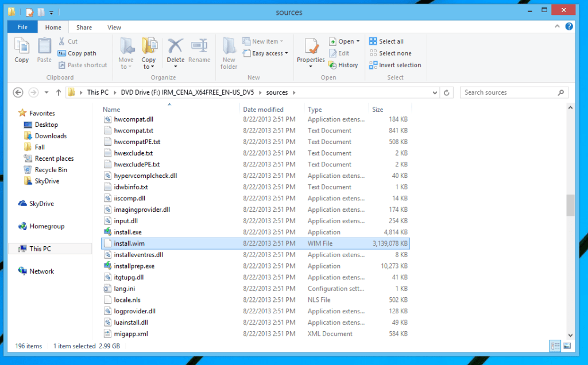
Task: Select the install.wim file row
Action: [256, 243]
